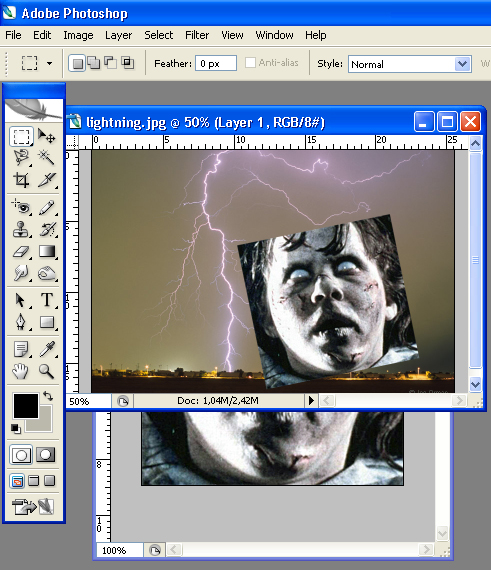Swap foreground and background colors
Image resolution: width=491 pixels, height=570 pixels.
tap(48, 396)
